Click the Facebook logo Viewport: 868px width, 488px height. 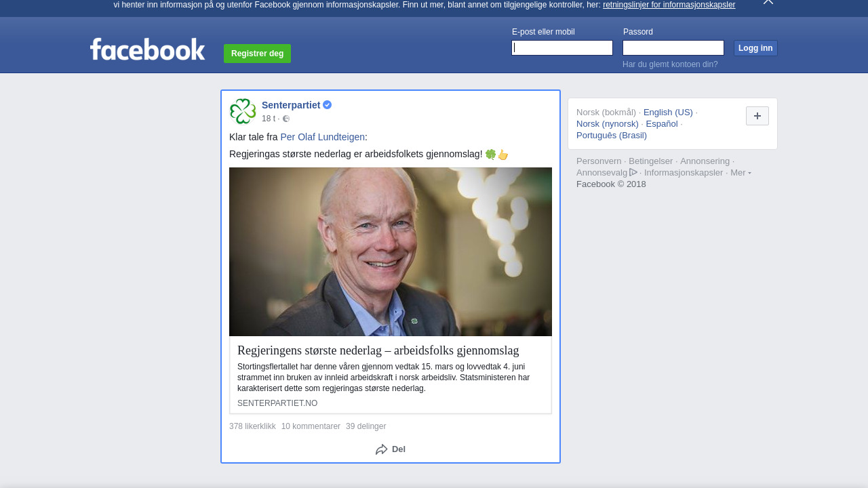coord(147,49)
